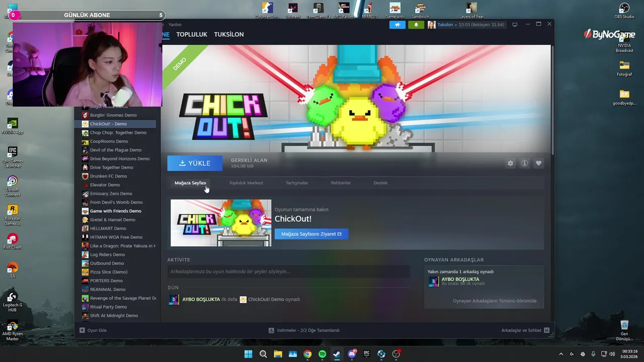Screen dimensions: 644x362
Task: Click Mağaza Sayfasını Ziyaret Et button
Action: click(311, 234)
